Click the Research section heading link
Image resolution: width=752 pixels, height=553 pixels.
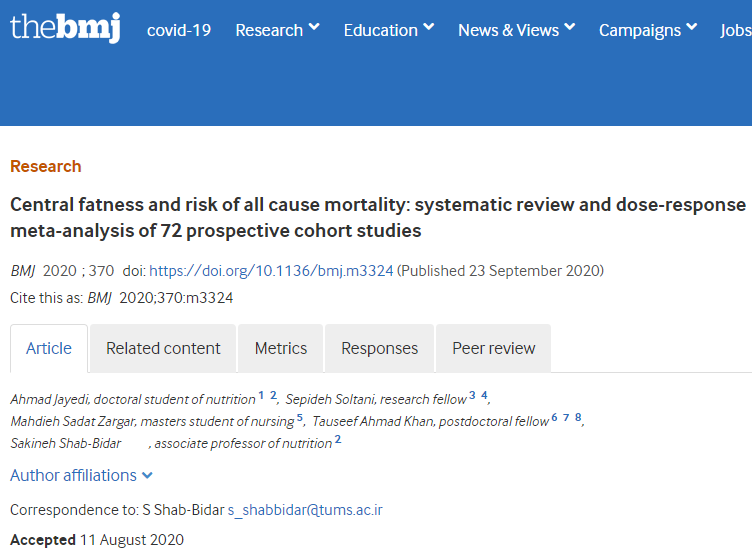[46, 166]
